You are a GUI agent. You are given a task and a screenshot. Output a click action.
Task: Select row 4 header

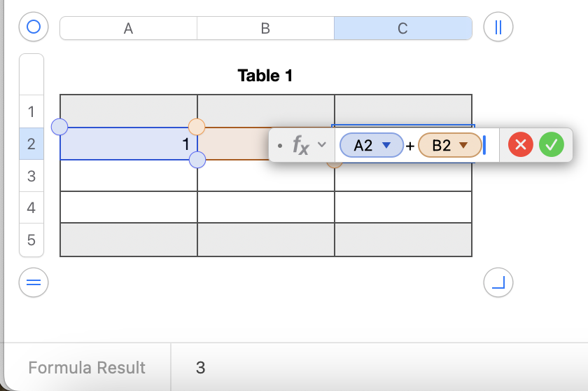[x=31, y=207]
